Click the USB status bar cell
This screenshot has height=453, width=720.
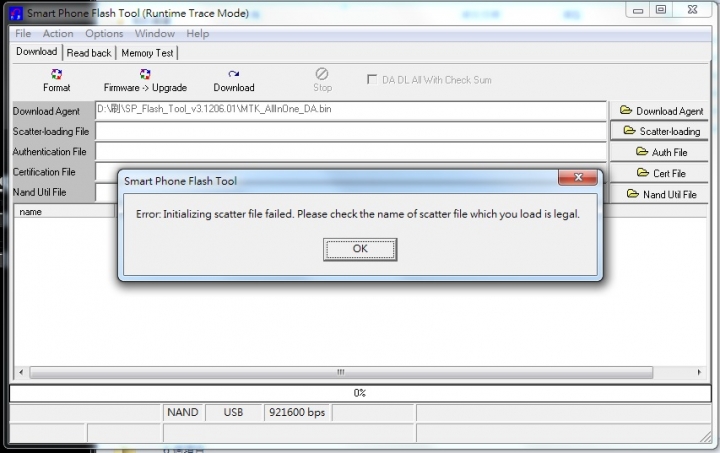[x=234, y=412]
